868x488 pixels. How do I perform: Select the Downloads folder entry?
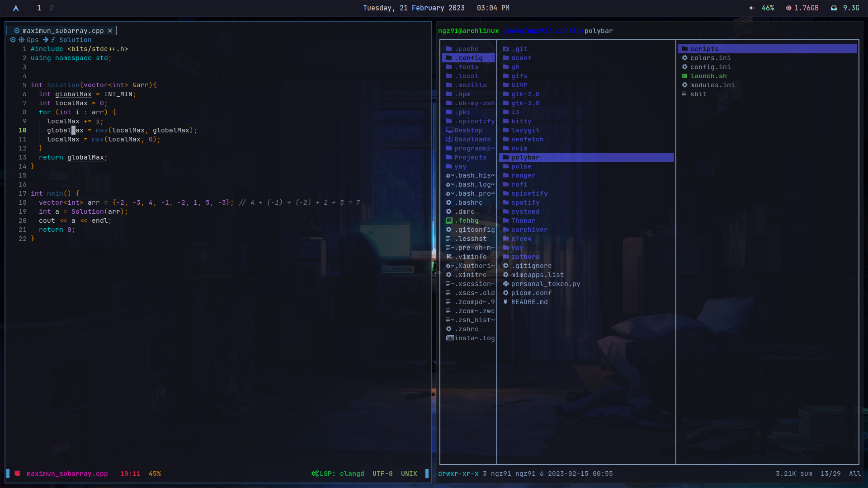click(x=472, y=139)
